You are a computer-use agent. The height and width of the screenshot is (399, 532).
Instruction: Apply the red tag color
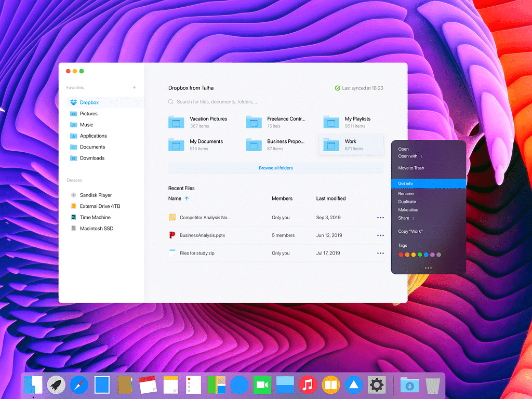tap(401, 255)
